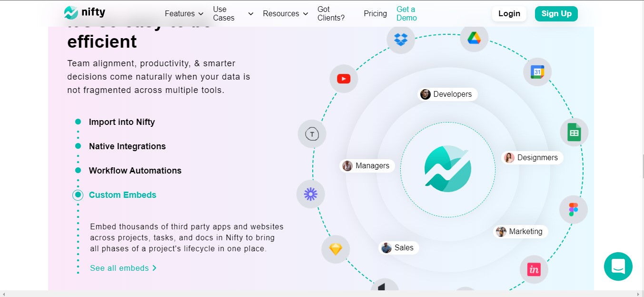
Task: Click the Sign Up button
Action: click(556, 14)
